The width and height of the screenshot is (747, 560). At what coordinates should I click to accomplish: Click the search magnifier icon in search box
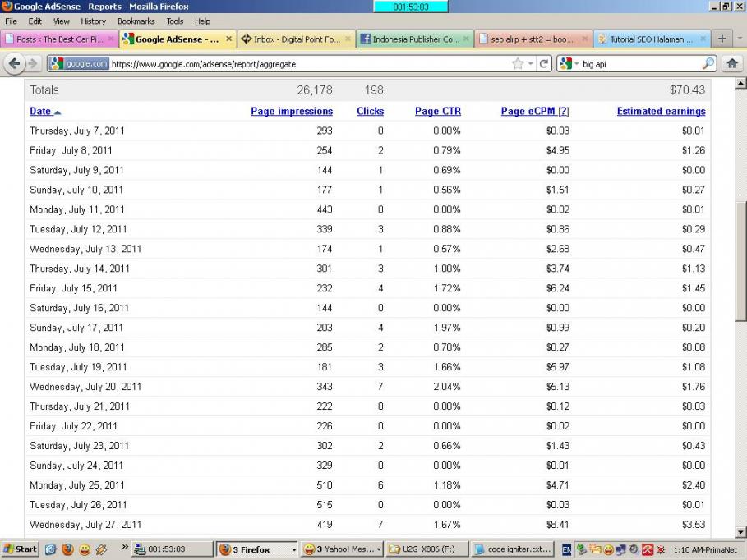tap(708, 63)
